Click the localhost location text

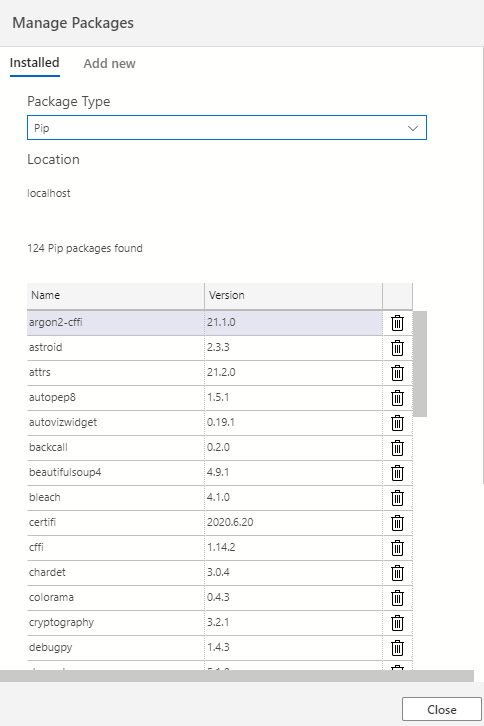tap(49, 193)
